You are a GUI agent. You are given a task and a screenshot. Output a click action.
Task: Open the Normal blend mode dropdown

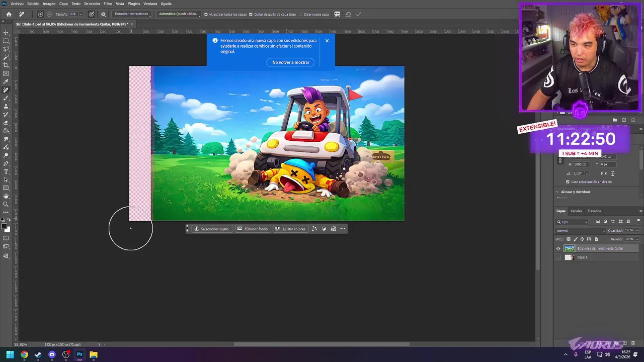point(581,231)
